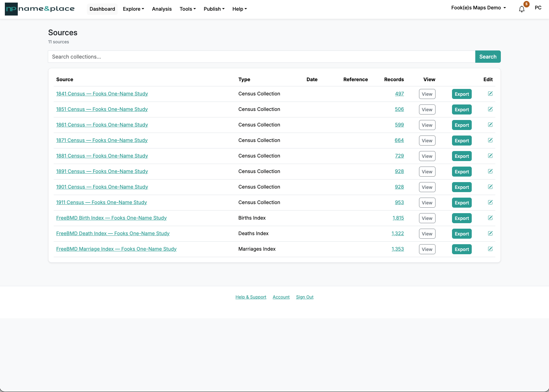Edit the 1871 Census source
549x392 pixels.
490,140
